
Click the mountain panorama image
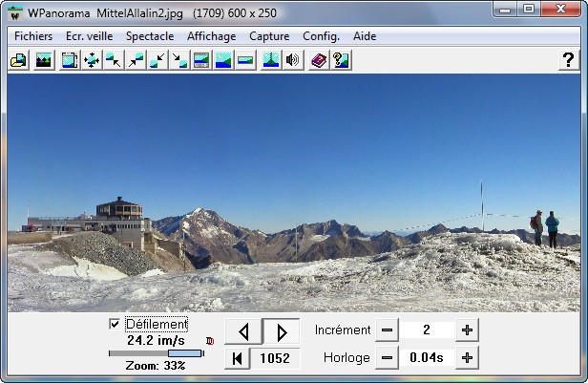[x=294, y=193]
